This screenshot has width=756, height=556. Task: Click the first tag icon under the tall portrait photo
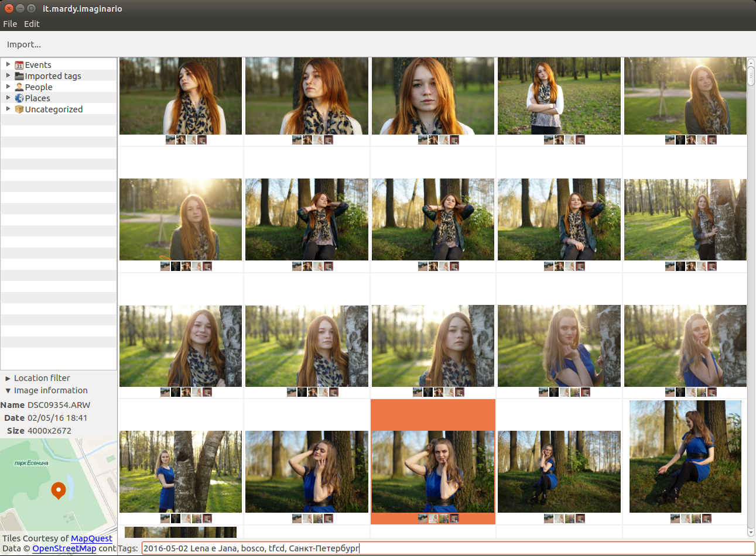pyautogui.click(x=675, y=519)
